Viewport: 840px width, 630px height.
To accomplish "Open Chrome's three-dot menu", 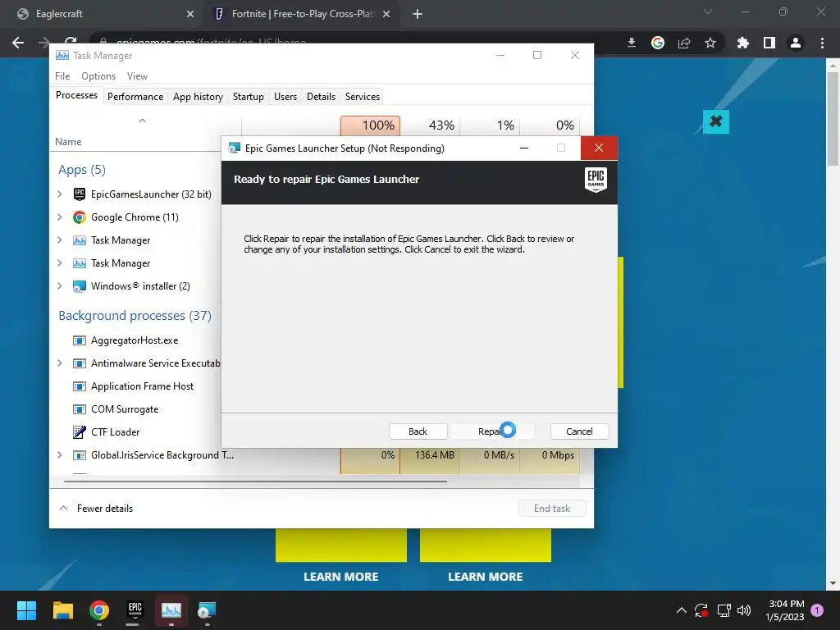I will [822, 43].
